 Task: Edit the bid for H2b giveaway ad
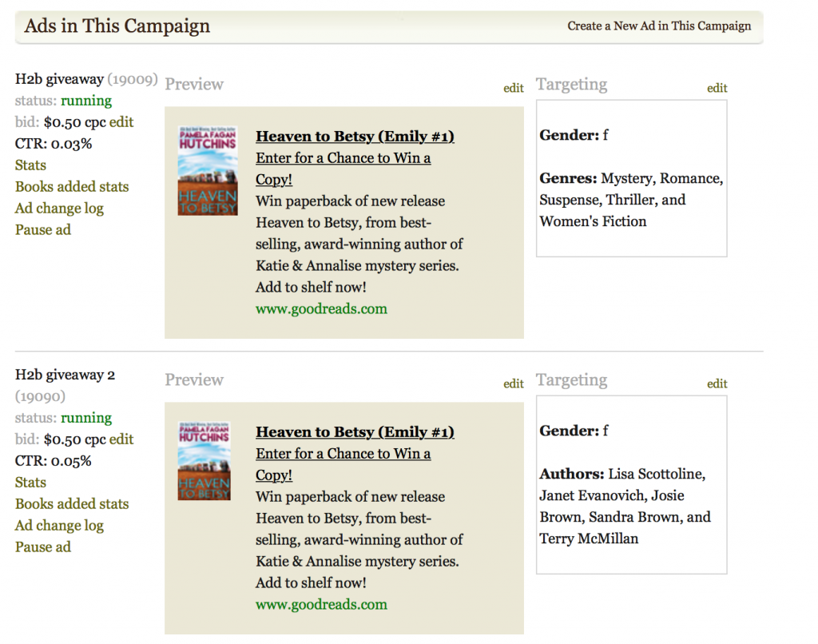[x=121, y=122]
